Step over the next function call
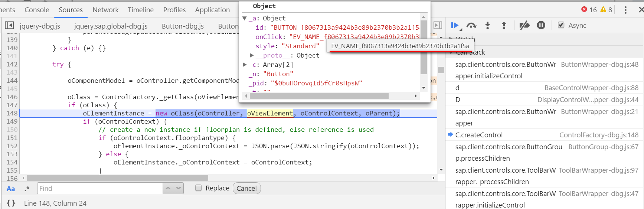The width and height of the screenshot is (644, 209). tap(471, 25)
